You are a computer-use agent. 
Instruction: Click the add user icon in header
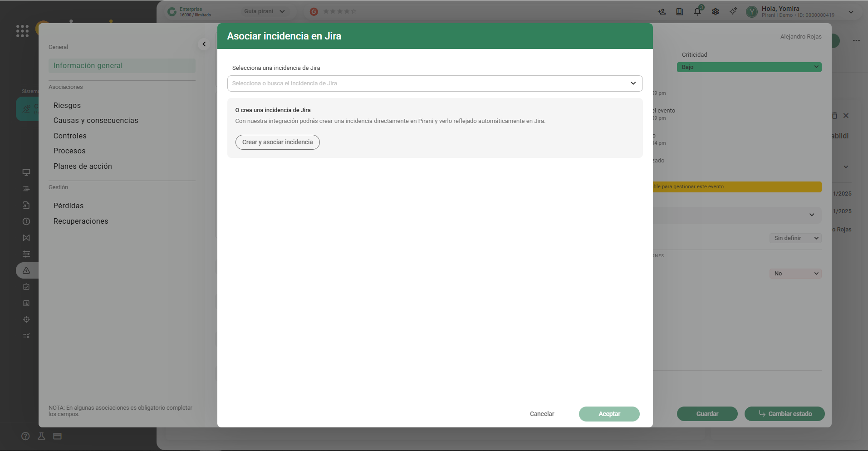[662, 12]
